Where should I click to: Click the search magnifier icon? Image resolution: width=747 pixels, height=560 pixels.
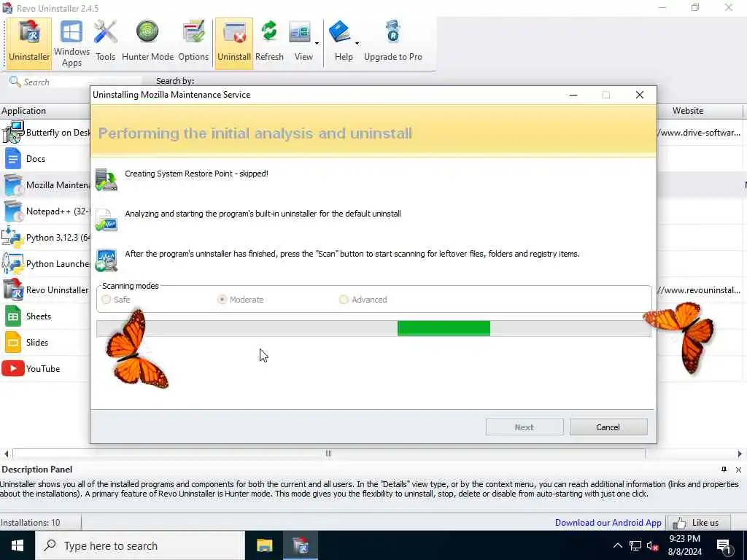pyautogui.click(x=15, y=82)
